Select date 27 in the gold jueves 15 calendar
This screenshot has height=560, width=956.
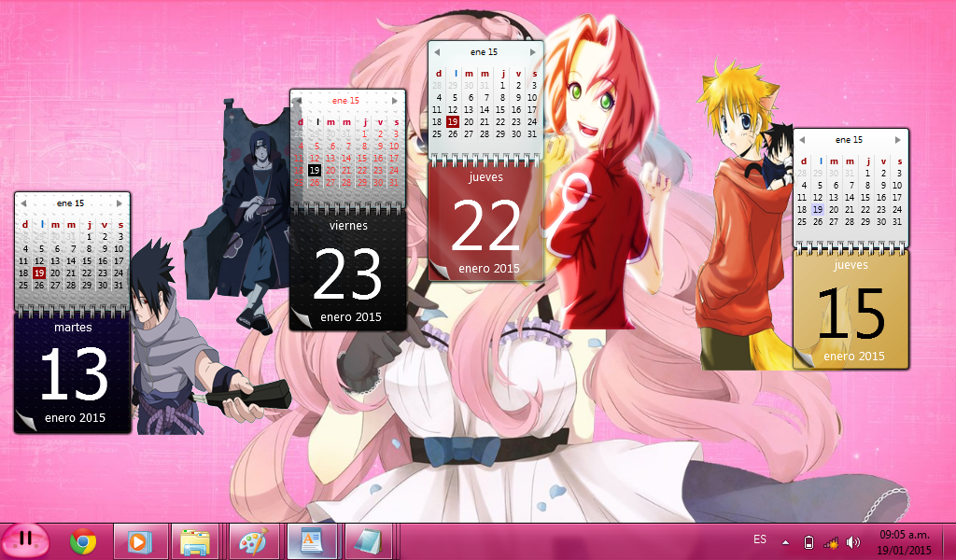[x=834, y=222]
